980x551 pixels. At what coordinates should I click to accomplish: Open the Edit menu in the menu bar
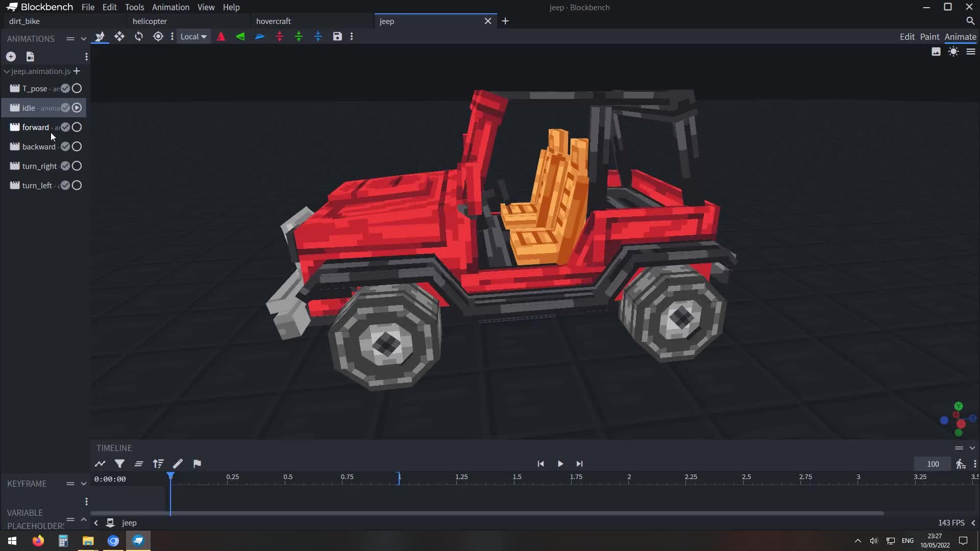point(109,7)
